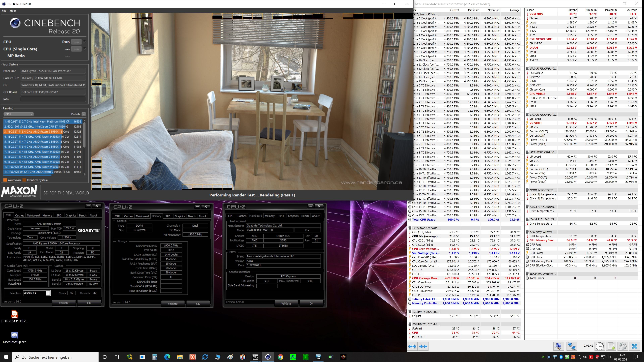The image size is (644, 362).
Task: Toggle the CPU test checkbox in Cinebench
Action: pos(85,42)
